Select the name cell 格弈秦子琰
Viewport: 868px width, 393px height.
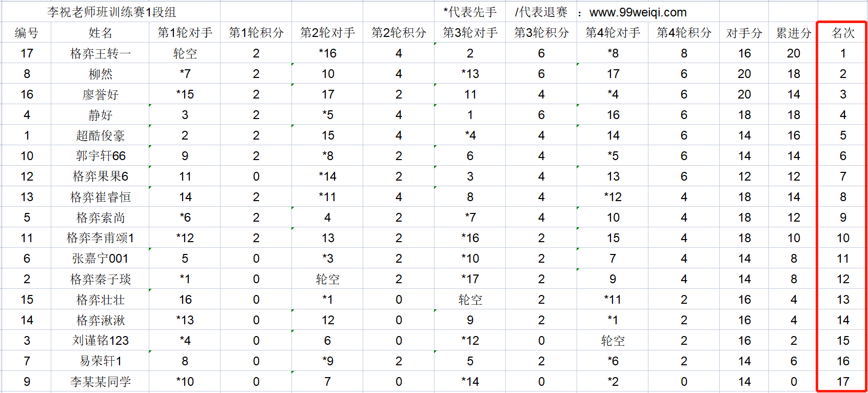point(101,279)
